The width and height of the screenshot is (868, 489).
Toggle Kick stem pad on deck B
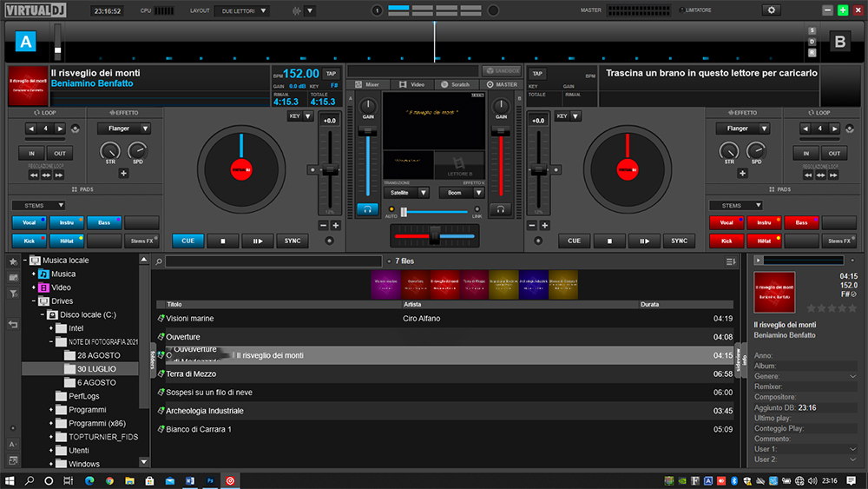pyautogui.click(x=727, y=241)
